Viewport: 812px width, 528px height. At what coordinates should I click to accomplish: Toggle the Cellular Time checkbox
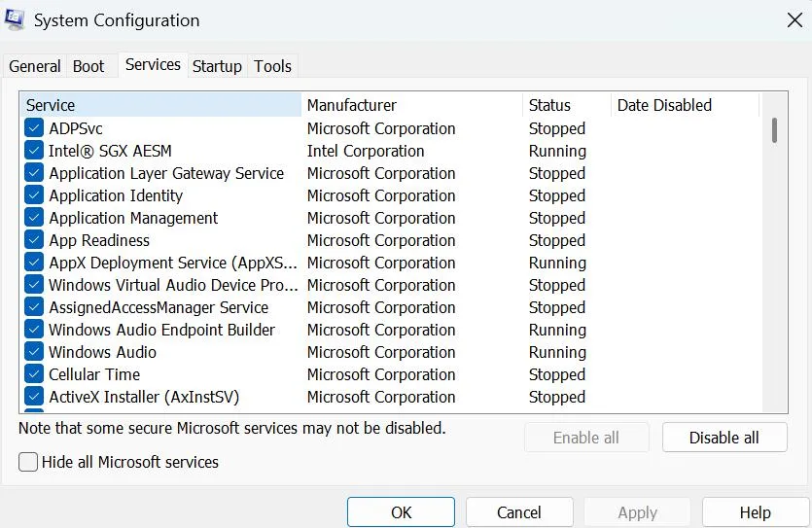[35, 374]
